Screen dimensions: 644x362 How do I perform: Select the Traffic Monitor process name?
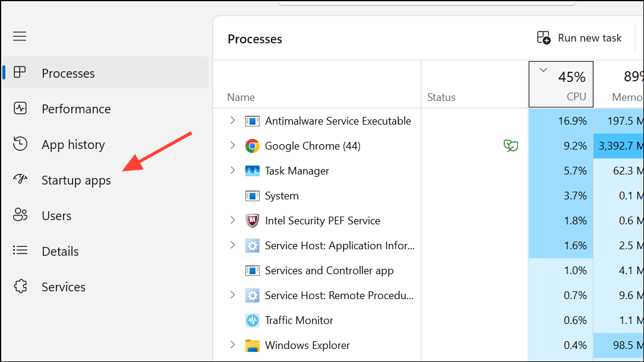click(x=299, y=320)
